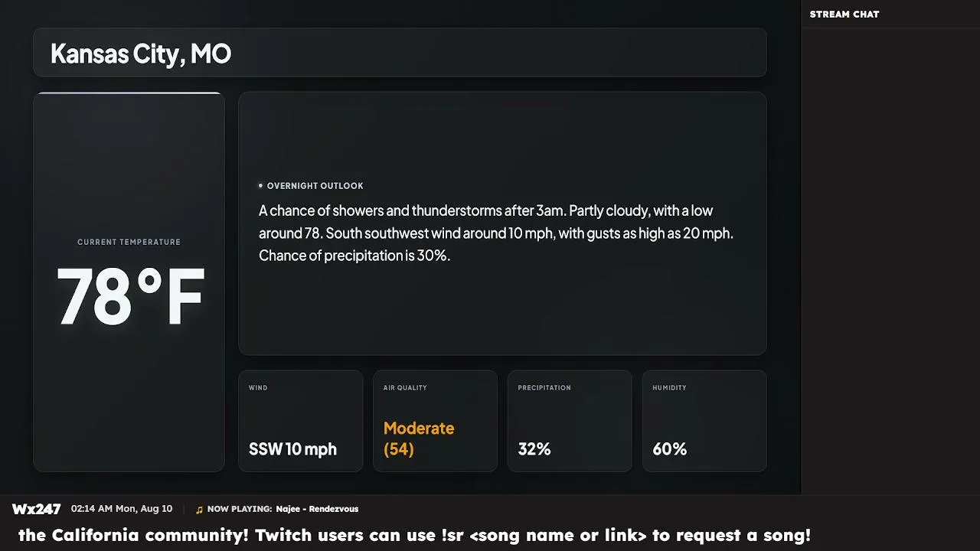Screen dimensions: 980x551
Task: Click the Overnight Outlook label
Action: (315, 186)
